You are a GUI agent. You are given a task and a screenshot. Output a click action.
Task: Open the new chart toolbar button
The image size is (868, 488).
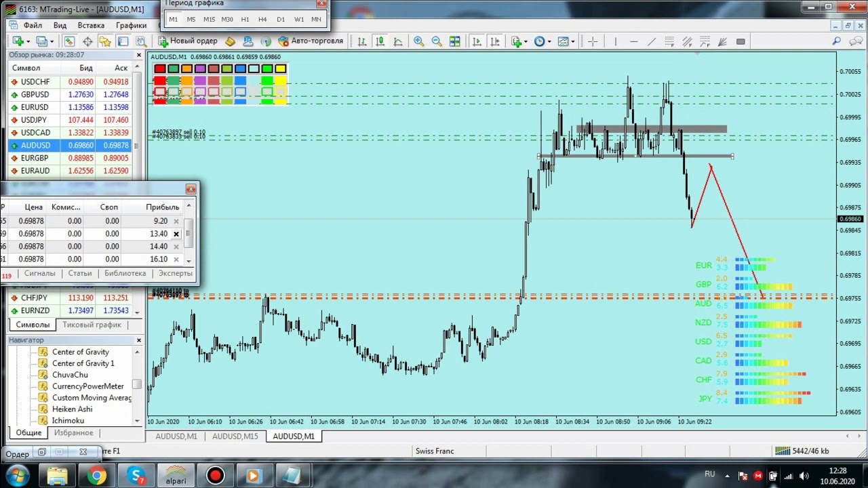point(22,41)
